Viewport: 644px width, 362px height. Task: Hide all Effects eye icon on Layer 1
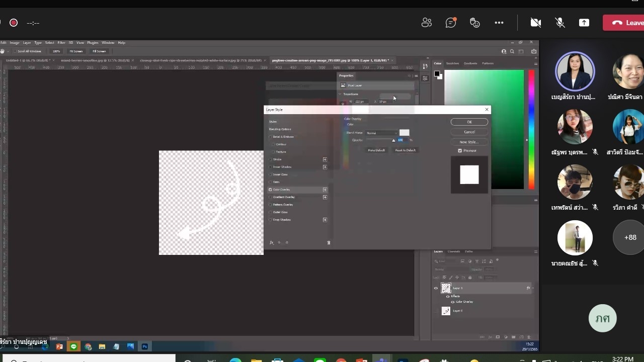pos(448,296)
